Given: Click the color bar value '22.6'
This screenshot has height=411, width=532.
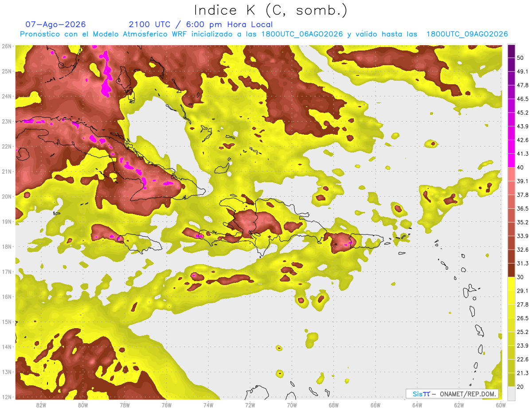Looking at the screenshot, I should (523, 359).
